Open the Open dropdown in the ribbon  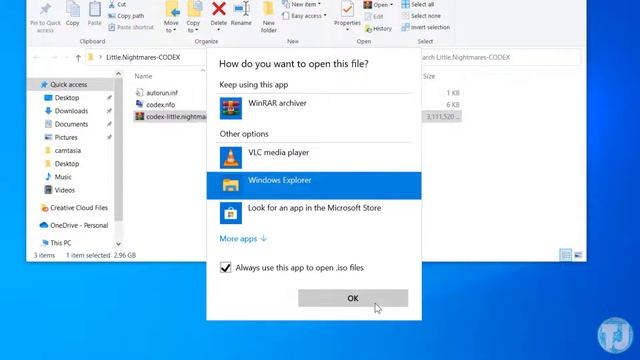(x=378, y=5)
